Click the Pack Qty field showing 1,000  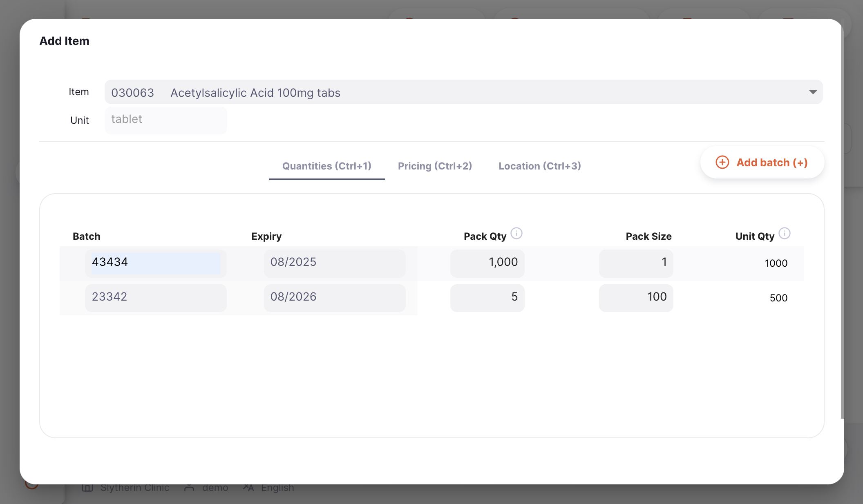tap(487, 263)
